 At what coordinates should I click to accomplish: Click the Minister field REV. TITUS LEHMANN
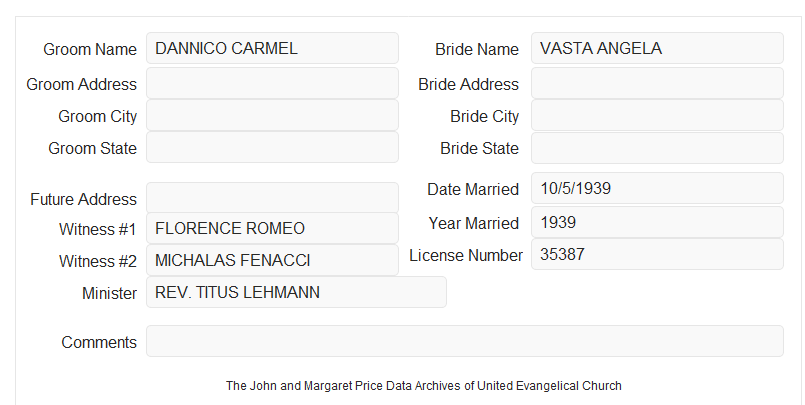pyautogui.click(x=296, y=292)
